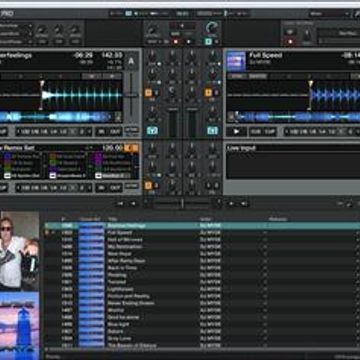Click the Live Input deck header
This screenshot has height=360, width=360.
coord(293,148)
